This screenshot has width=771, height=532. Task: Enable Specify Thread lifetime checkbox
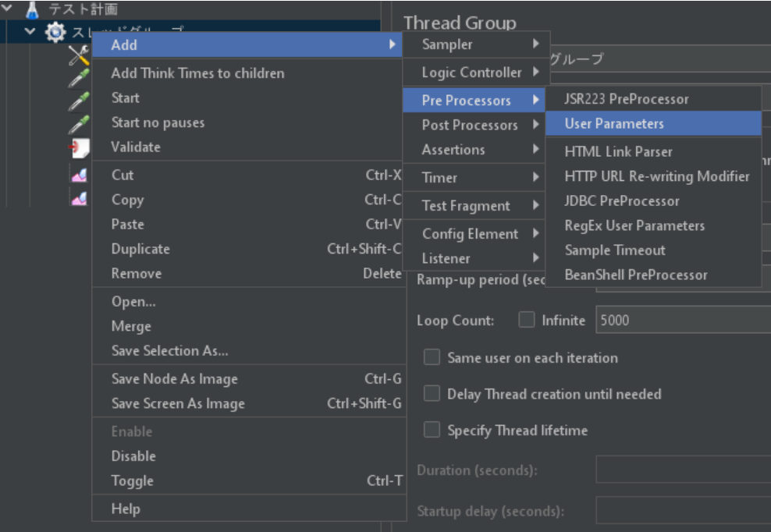432,430
